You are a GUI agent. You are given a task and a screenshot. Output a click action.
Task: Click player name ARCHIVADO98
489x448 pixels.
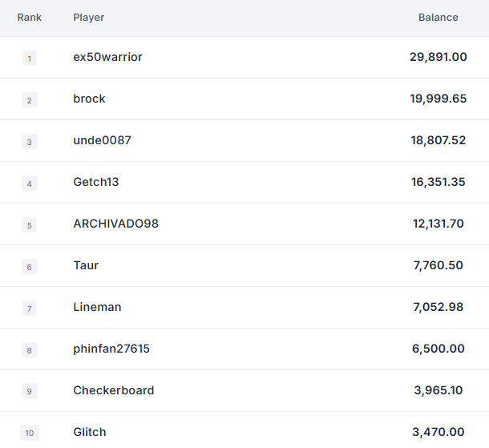point(115,224)
